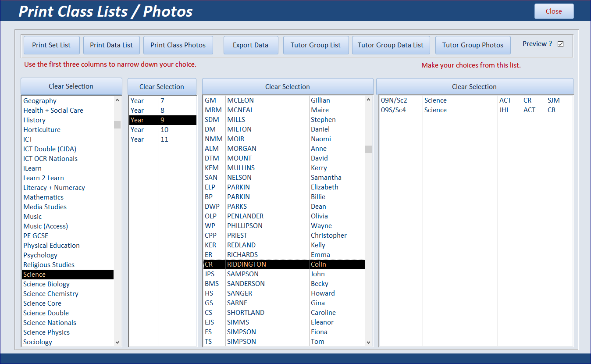Choose teacher MOUNT David
591x364 pixels.
click(284, 158)
